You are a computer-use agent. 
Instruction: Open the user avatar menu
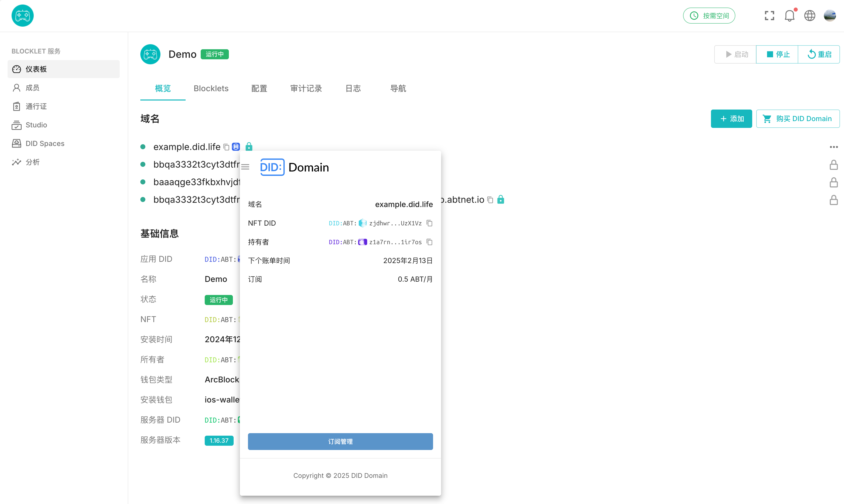[830, 16]
